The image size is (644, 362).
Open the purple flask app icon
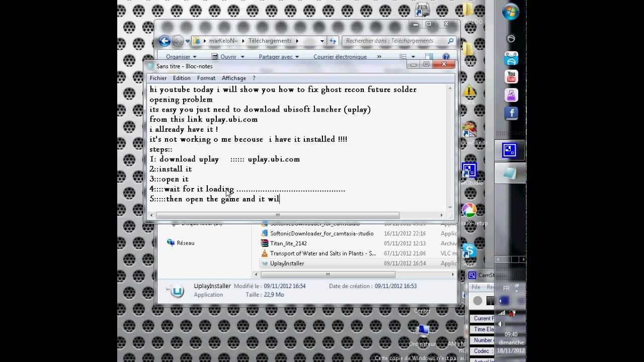[511, 95]
